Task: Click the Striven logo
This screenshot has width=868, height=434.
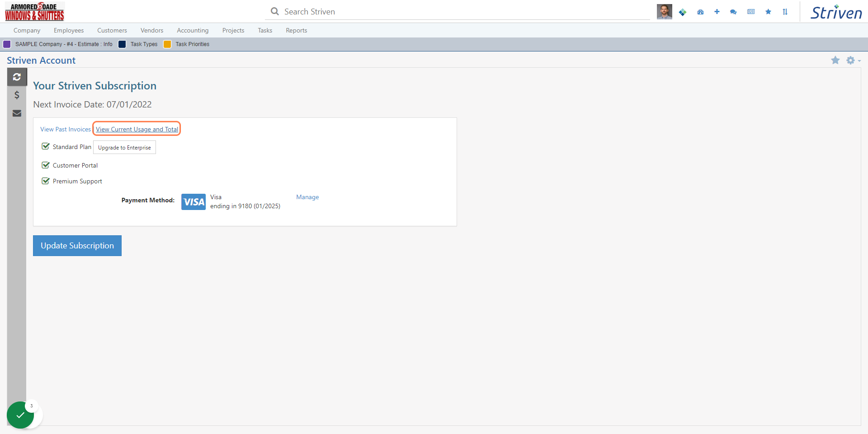Action: point(836,12)
